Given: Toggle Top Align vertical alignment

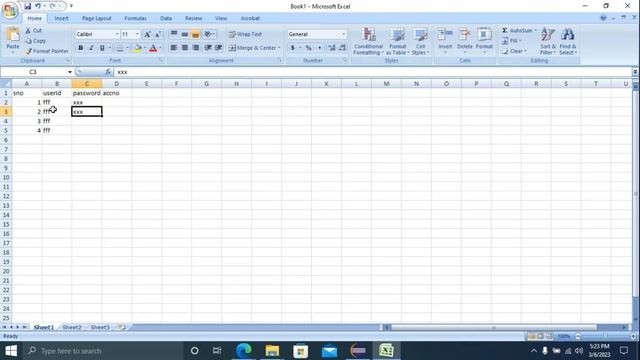Looking at the screenshot, I should tap(174, 34).
